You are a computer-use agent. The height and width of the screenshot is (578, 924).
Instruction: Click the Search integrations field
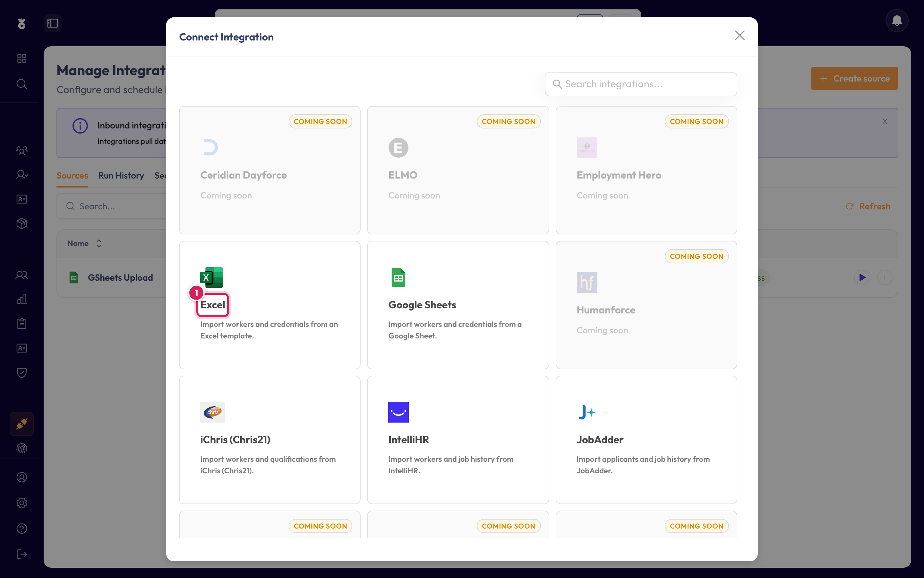pos(641,84)
